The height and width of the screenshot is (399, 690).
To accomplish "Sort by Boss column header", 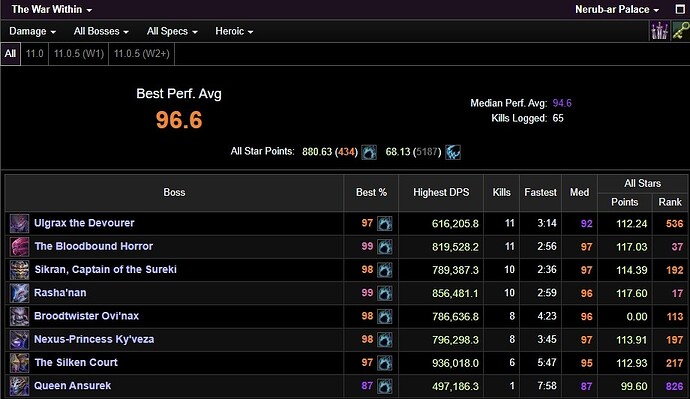I will point(174,193).
